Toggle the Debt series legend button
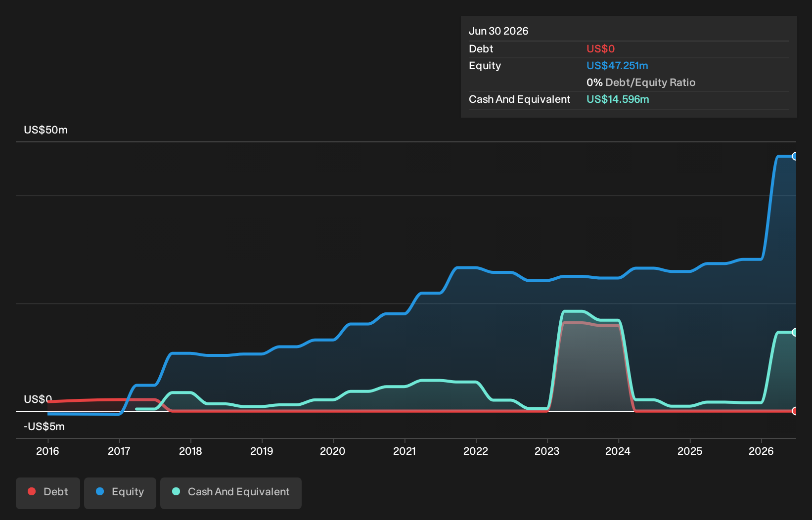812x520 pixels. click(48, 493)
